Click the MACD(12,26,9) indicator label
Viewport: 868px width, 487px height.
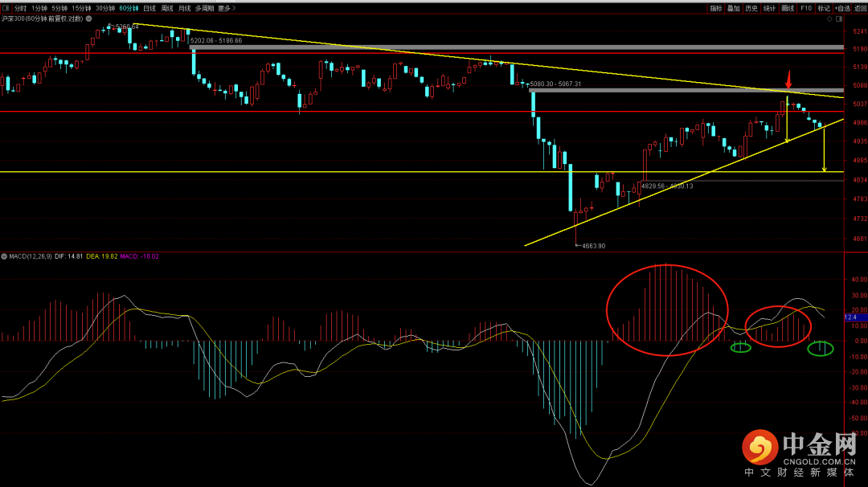coord(31,257)
